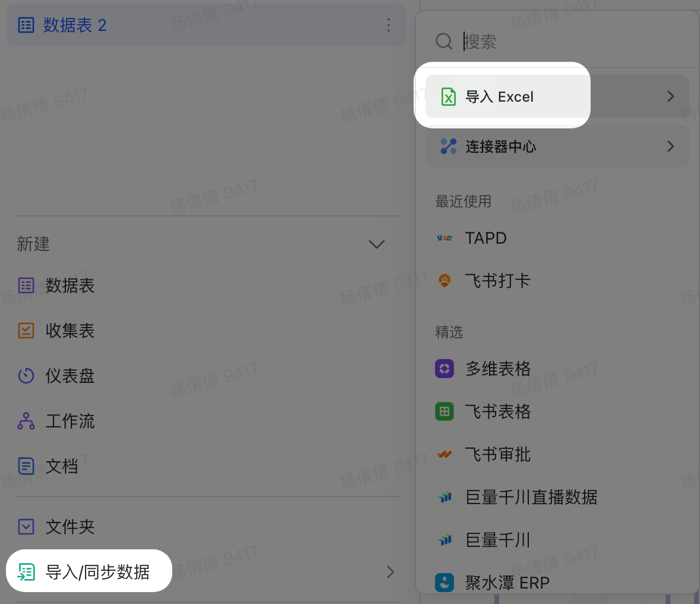Image resolution: width=700 pixels, height=604 pixels.
Task: Click the 工作流 workflow icon
Action: (x=26, y=421)
